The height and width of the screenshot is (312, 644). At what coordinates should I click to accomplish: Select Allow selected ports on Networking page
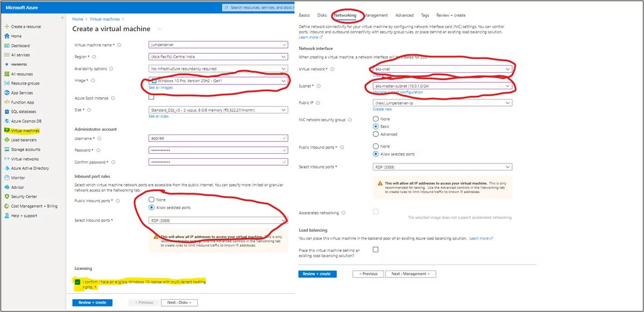pos(376,154)
